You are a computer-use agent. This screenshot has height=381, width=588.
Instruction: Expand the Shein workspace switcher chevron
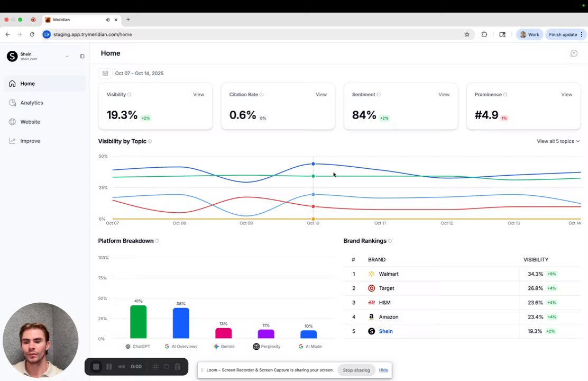(x=67, y=56)
